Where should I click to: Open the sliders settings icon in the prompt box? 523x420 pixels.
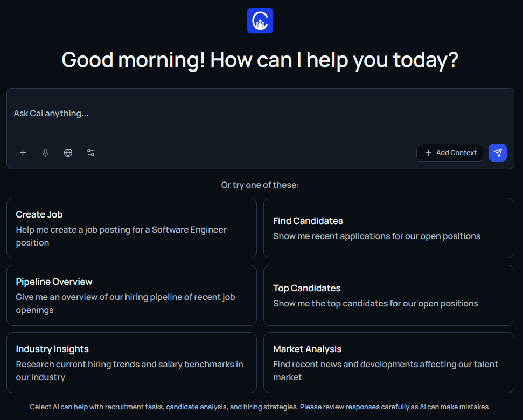[90, 153]
